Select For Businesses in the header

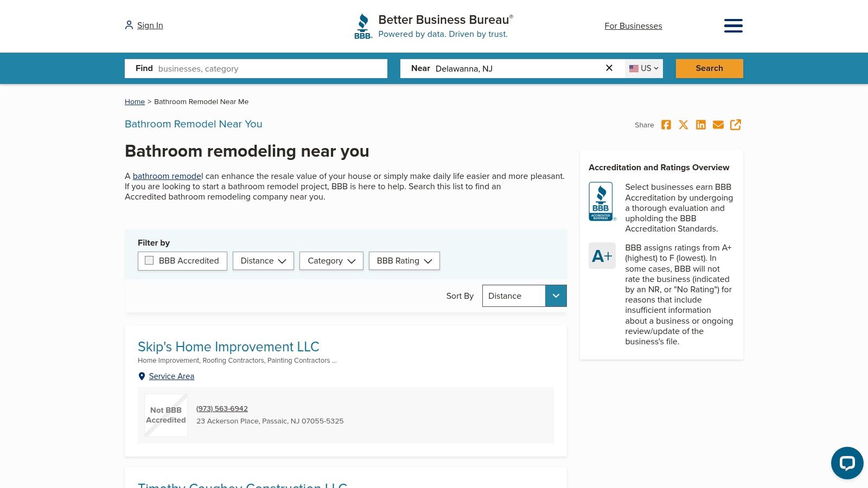[633, 25]
